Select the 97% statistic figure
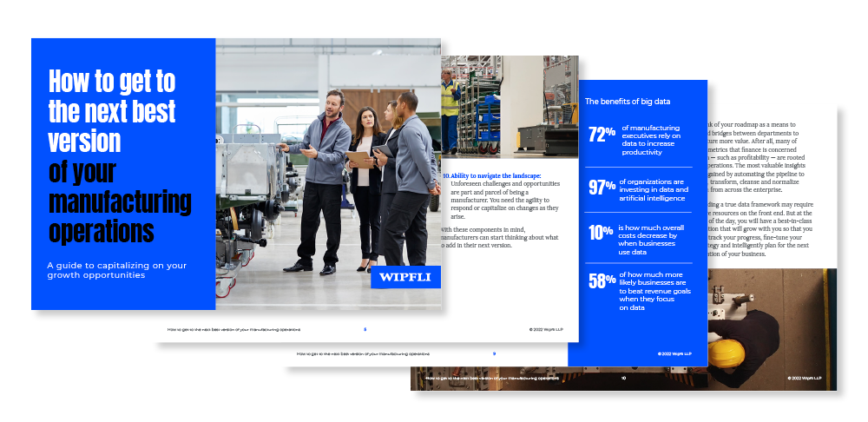 pyautogui.click(x=602, y=184)
